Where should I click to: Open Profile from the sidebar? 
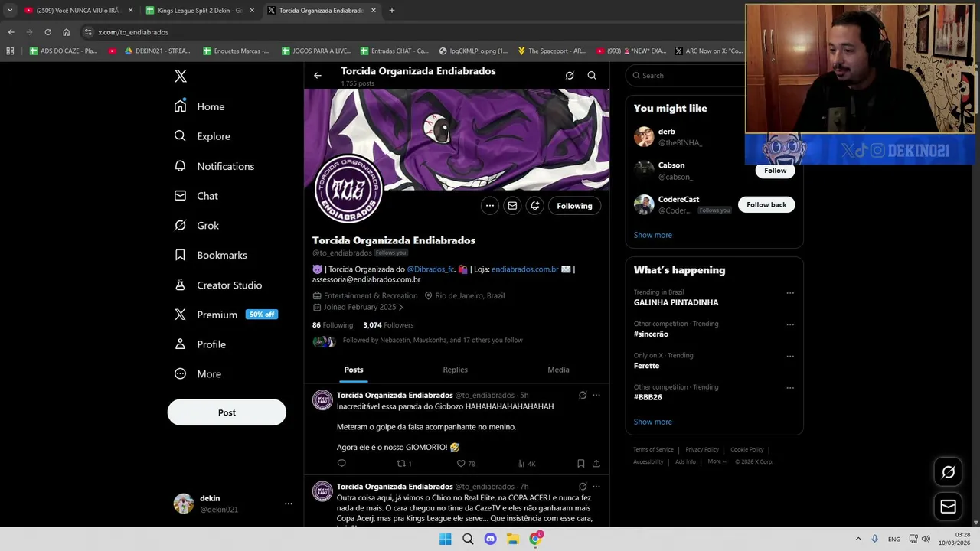pyautogui.click(x=200, y=344)
